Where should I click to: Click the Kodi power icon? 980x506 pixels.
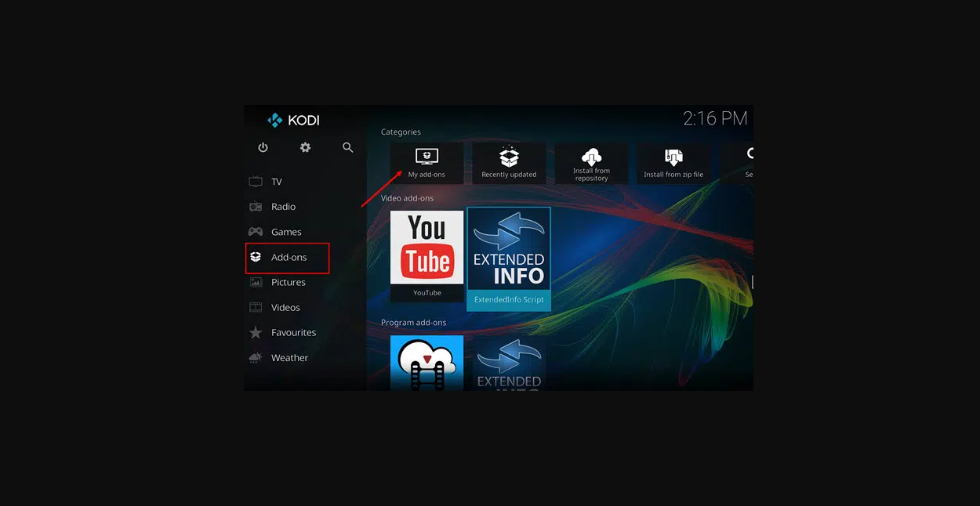click(x=263, y=147)
